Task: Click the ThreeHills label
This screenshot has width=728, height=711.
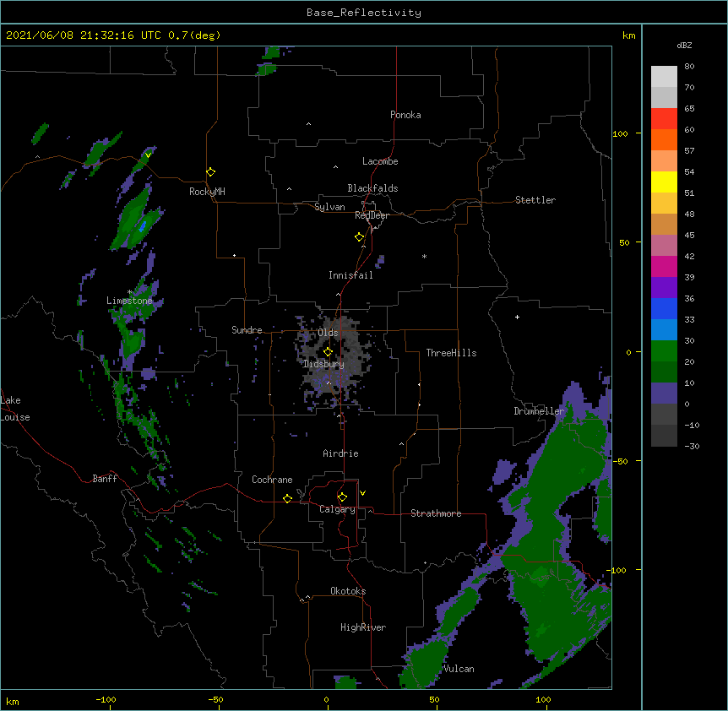Action: click(451, 353)
